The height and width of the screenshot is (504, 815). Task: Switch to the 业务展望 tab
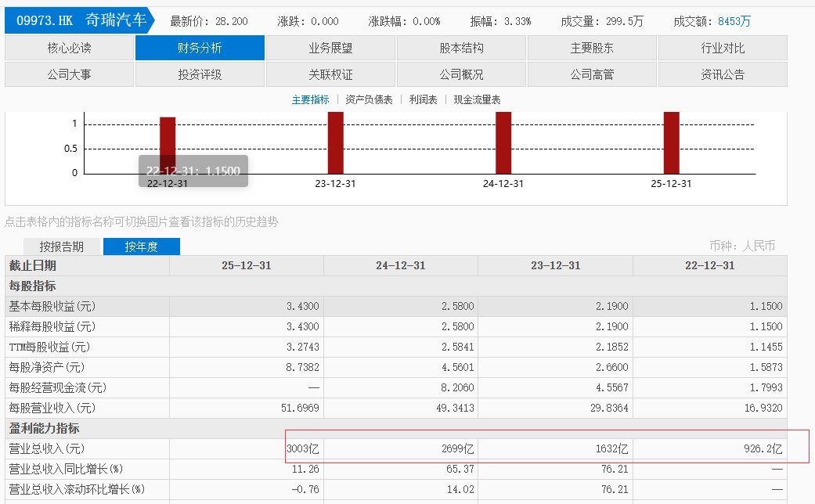point(330,48)
